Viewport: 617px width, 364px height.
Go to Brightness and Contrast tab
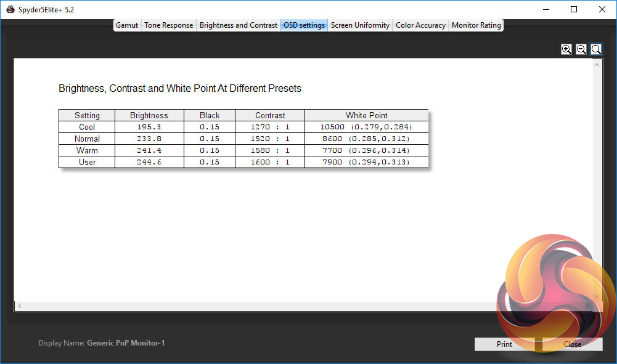(239, 25)
